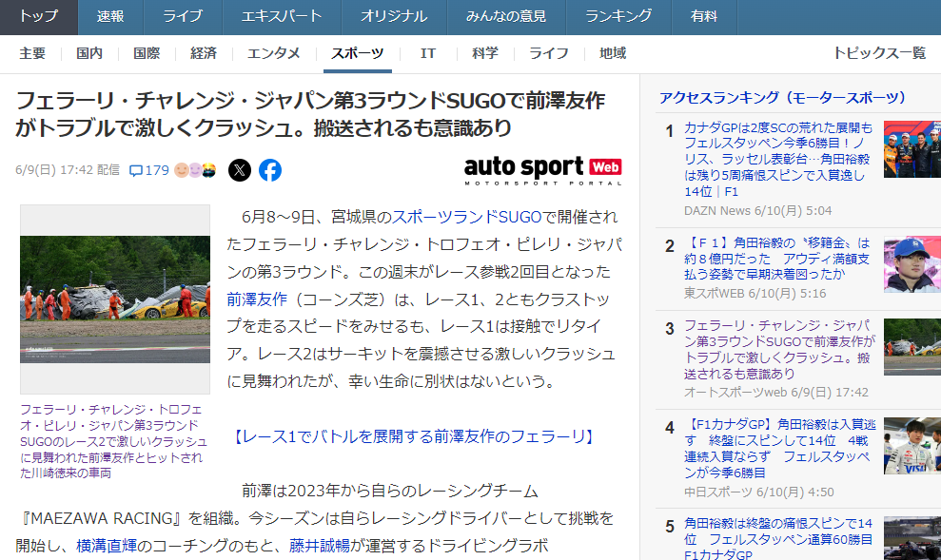Click the article headline text
This screenshot has width=941, height=560.
310,114
